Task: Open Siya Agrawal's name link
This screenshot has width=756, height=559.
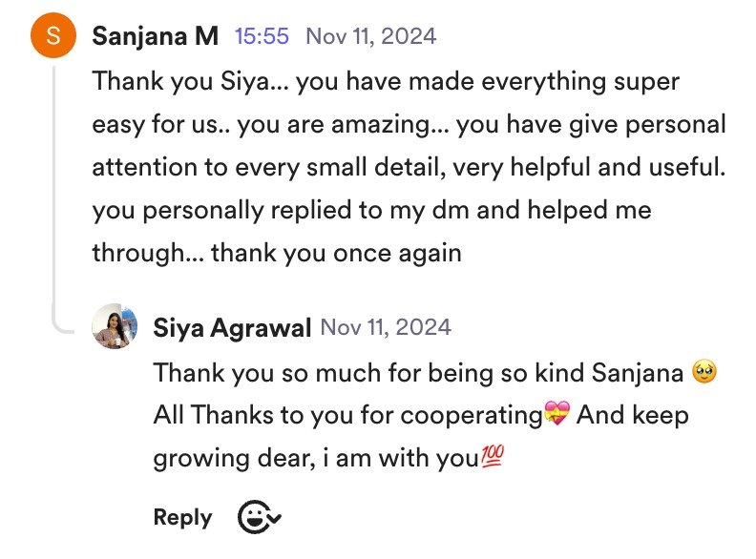Action: pyautogui.click(x=232, y=328)
